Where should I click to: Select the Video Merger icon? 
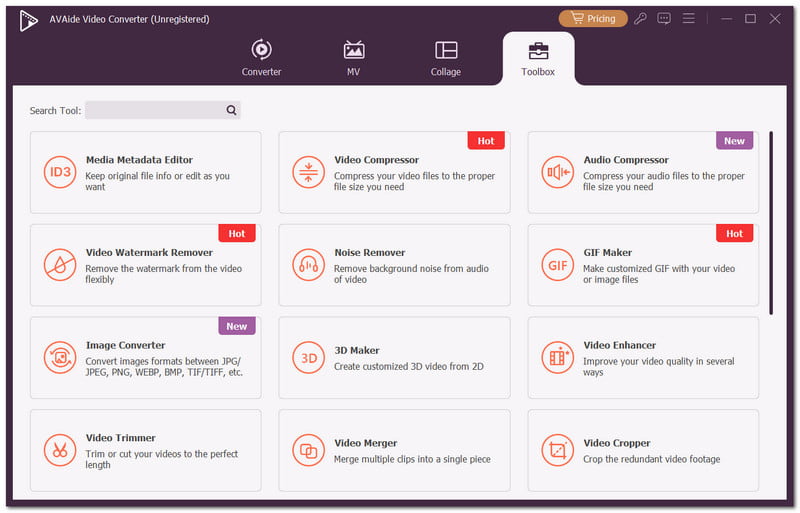point(308,450)
